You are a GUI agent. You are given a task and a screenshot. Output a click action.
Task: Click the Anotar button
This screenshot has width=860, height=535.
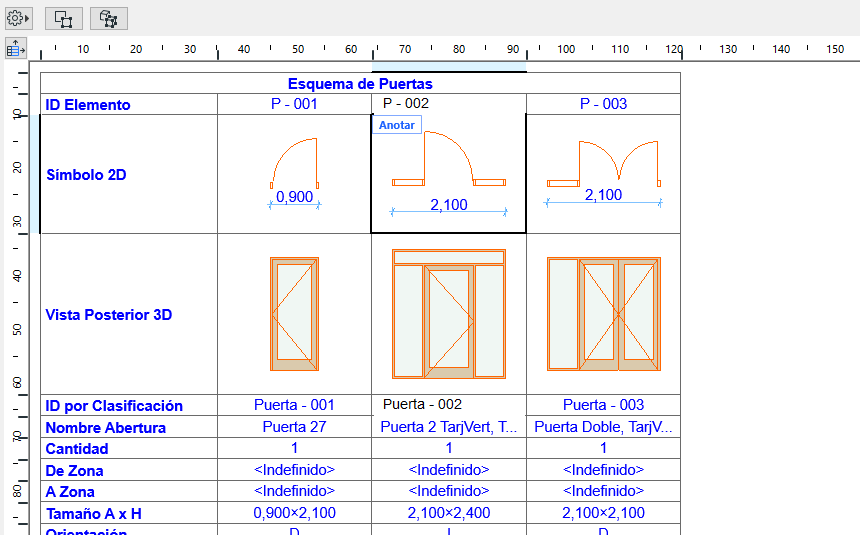pyautogui.click(x=397, y=125)
